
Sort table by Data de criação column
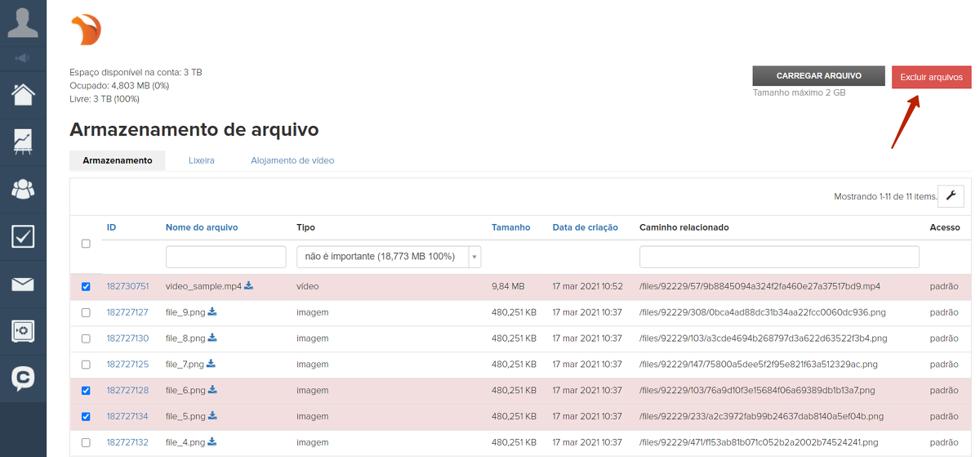[x=585, y=227]
